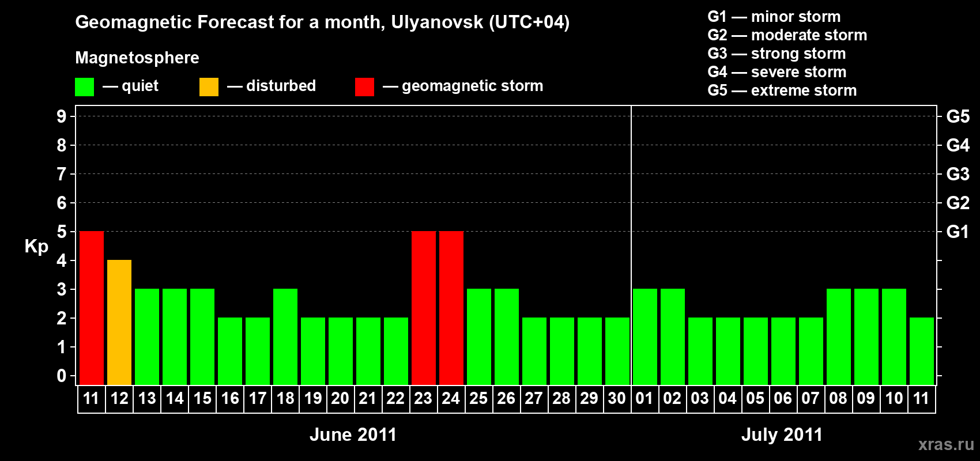Click the 'G5 — extreme storm' legend line
The height and width of the screenshot is (461, 980).
(782, 90)
